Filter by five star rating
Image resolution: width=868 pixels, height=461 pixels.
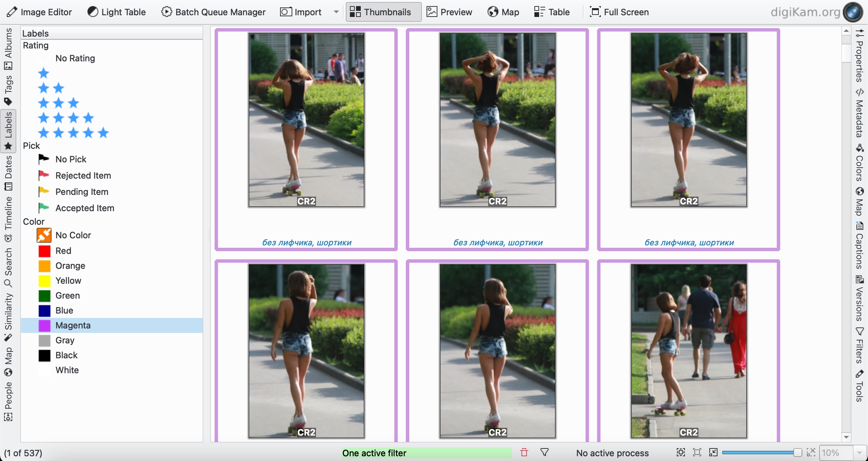coord(74,133)
